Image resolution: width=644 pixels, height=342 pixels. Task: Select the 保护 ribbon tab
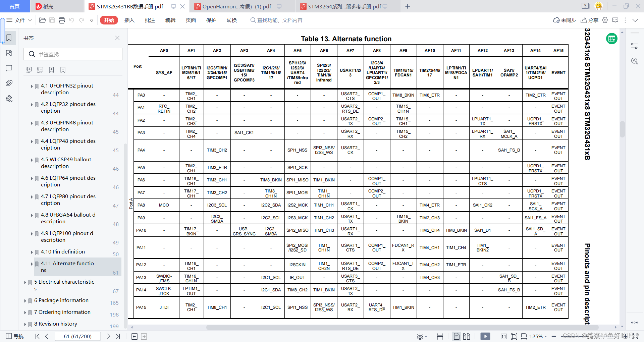[211, 20]
